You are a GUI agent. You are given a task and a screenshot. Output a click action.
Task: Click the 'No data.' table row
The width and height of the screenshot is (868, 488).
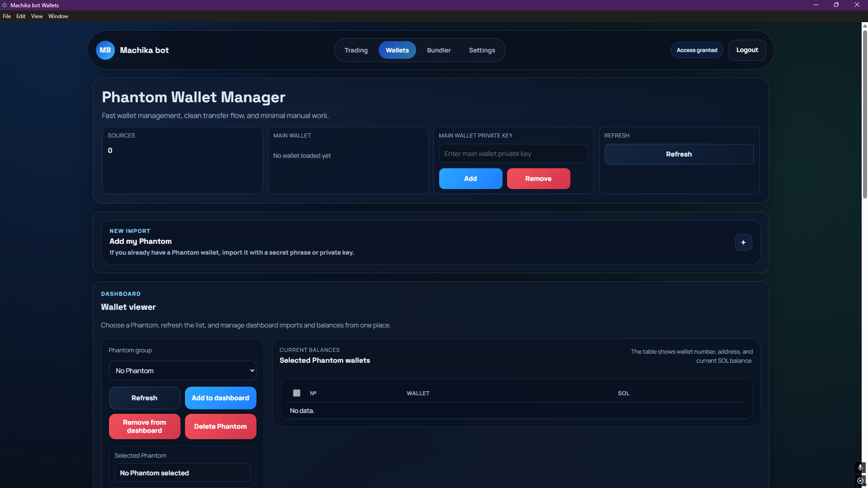[x=516, y=411]
